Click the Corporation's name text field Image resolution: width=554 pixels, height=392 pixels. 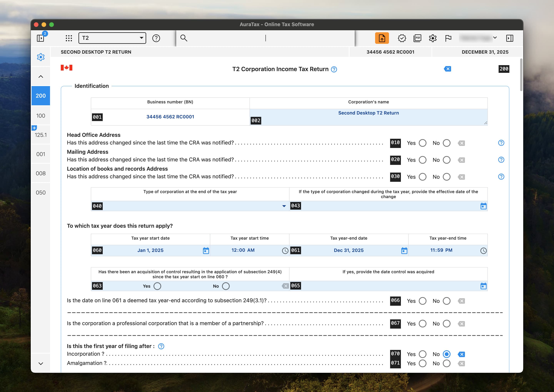pyautogui.click(x=368, y=117)
